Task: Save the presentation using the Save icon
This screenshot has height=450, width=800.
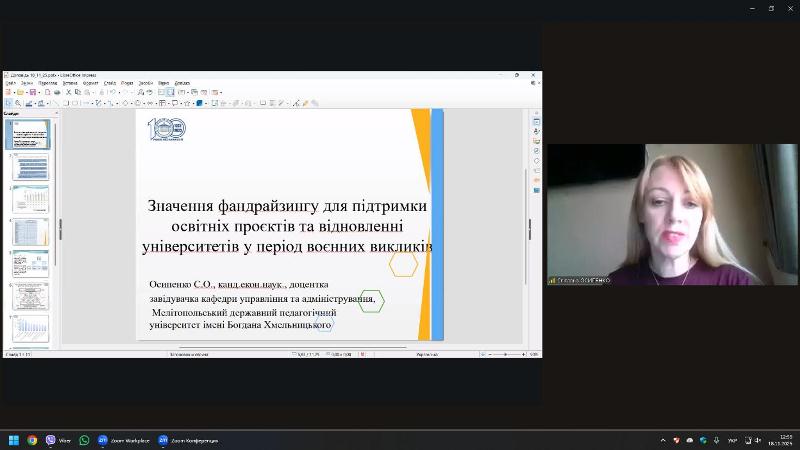Action: tap(33, 92)
